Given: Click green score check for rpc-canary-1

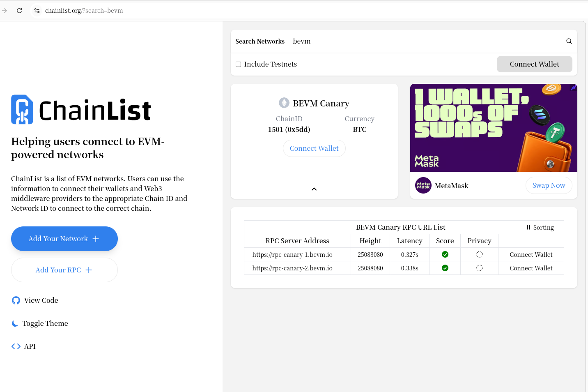Looking at the screenshot, I should click(x=445, y=254).
